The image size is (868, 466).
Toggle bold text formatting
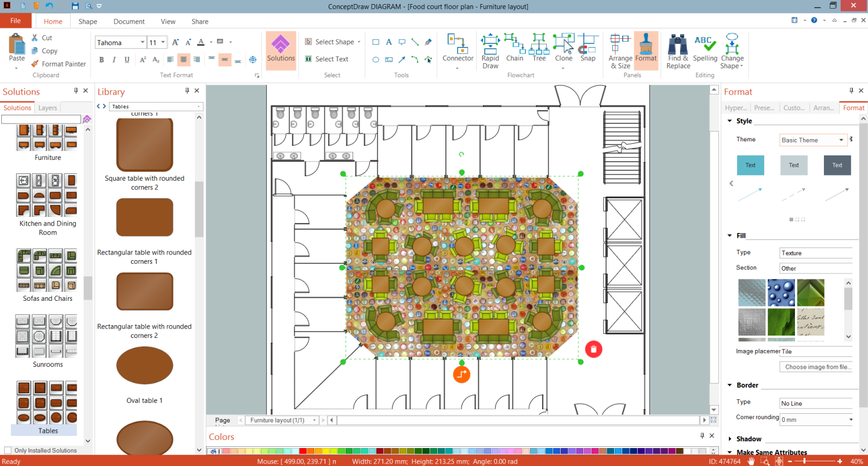click(x=101, y=60)
